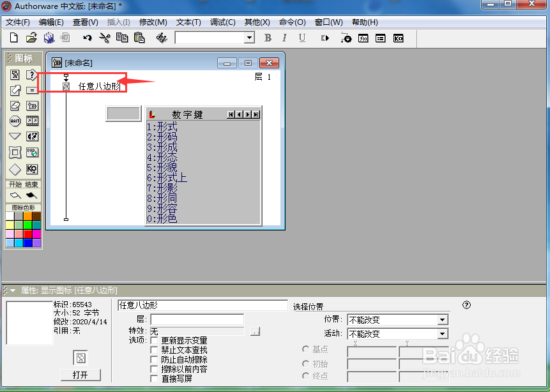
Task: Pick the purple icon color swatch
Action: click(x=36, y=243)
